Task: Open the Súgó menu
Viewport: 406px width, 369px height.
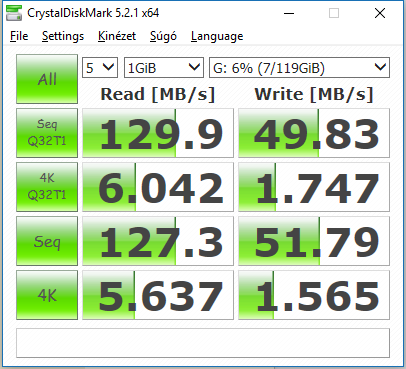Action: pyautogui.click(x=163, y=36)
